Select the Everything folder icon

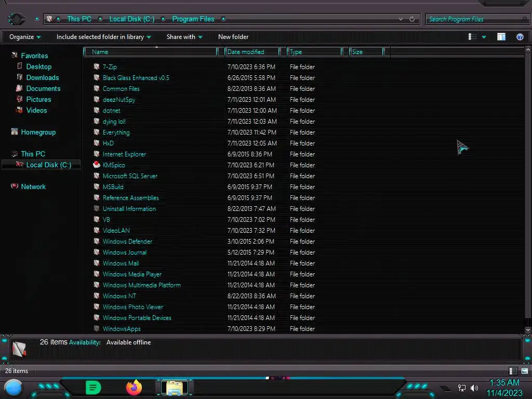(97, 132)
